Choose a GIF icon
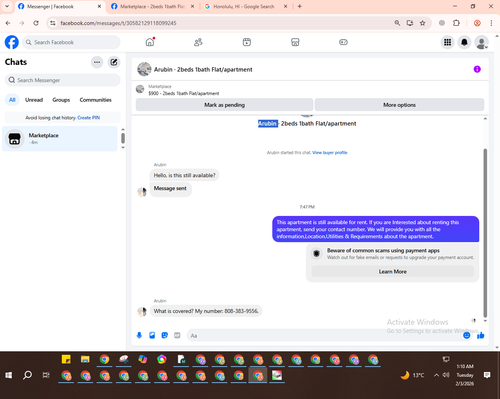This screenshot has height=399, width=500. (177, 335)
